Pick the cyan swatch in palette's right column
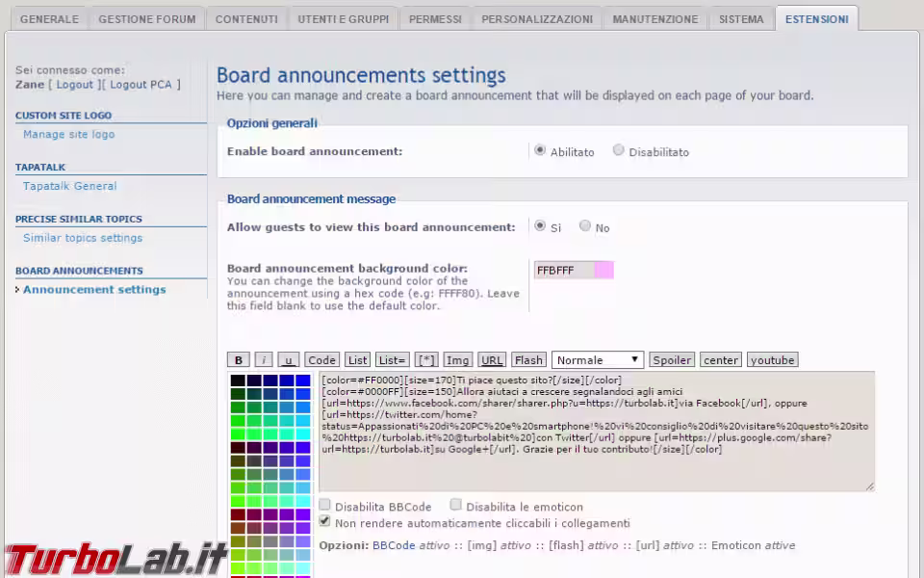 tap(303, 434)
